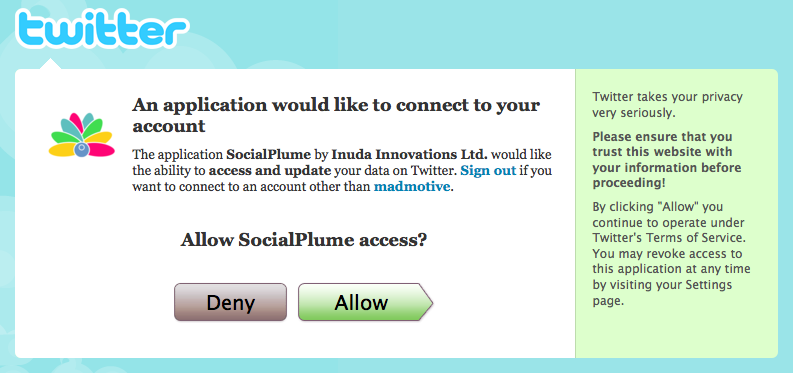Click the Twitter logo at top

(103, 30)
